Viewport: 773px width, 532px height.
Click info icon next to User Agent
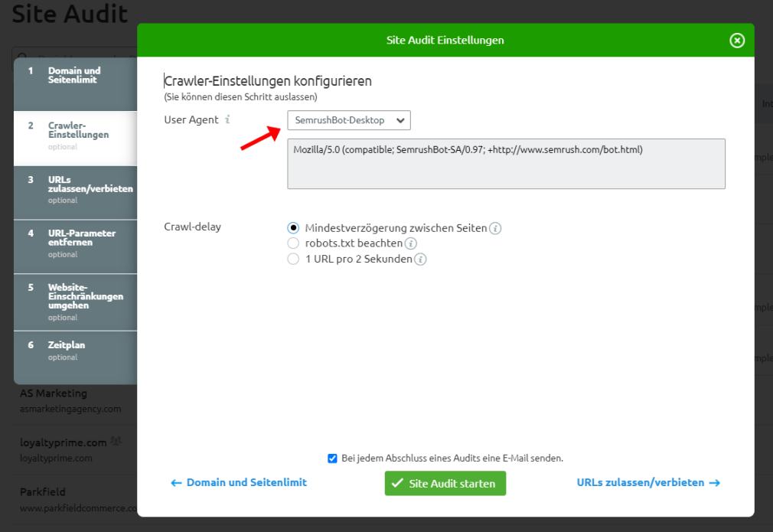228,120
